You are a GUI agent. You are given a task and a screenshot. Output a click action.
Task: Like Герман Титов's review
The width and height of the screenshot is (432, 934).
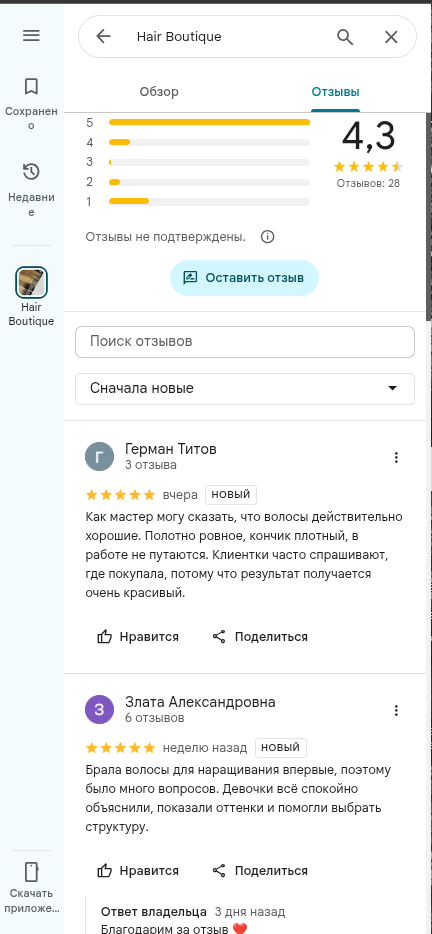[x=138, y=637]
